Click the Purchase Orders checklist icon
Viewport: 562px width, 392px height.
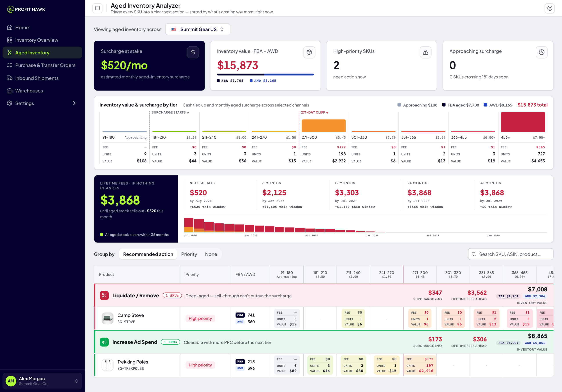click(10, 65)
